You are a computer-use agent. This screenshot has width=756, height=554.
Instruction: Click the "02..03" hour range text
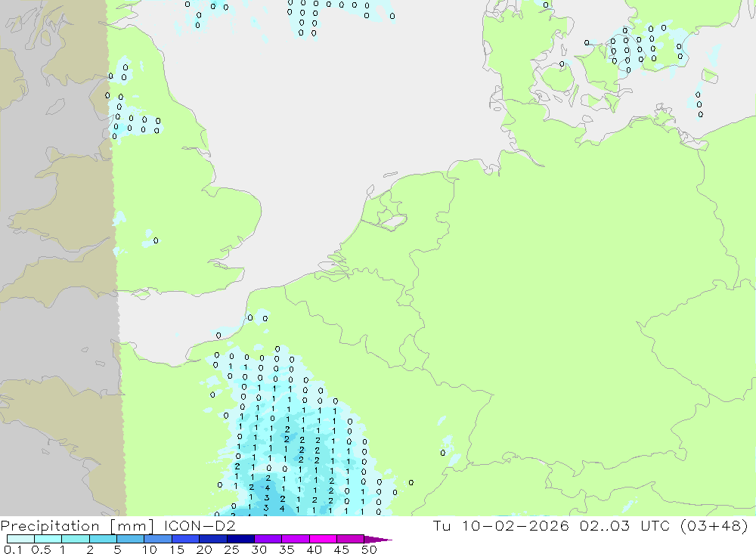point(605,525)
